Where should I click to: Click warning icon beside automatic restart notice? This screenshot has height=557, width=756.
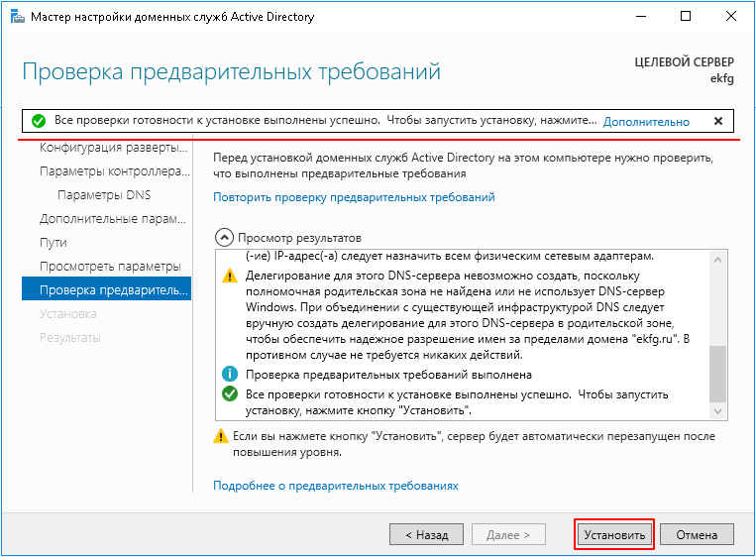click(x=220, y=436)
